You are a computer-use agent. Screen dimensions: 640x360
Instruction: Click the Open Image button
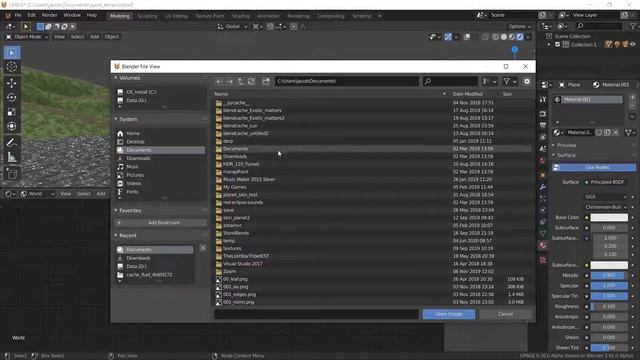pos(449,314)
